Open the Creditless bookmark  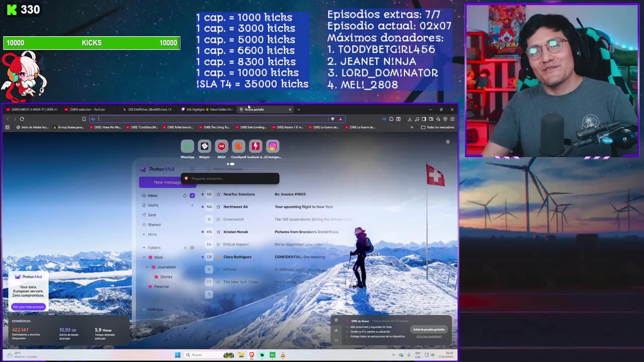(141, 127)
